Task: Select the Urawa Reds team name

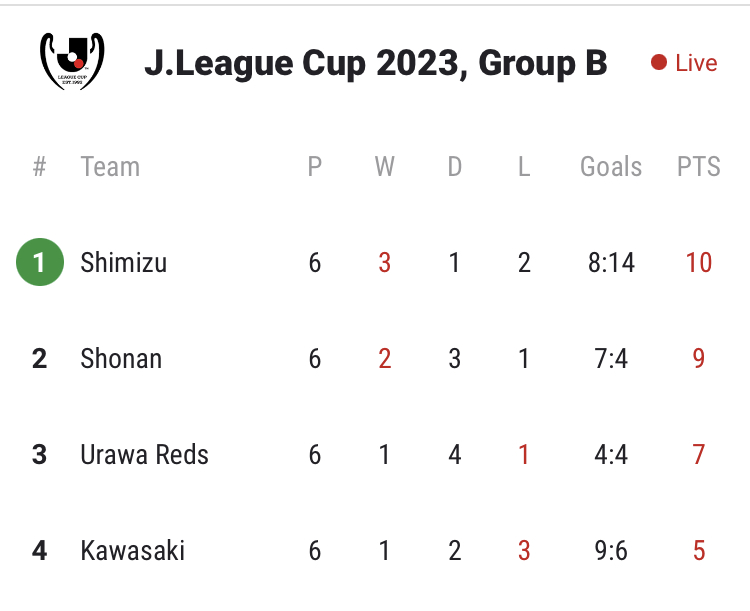Action: point(144,454)
